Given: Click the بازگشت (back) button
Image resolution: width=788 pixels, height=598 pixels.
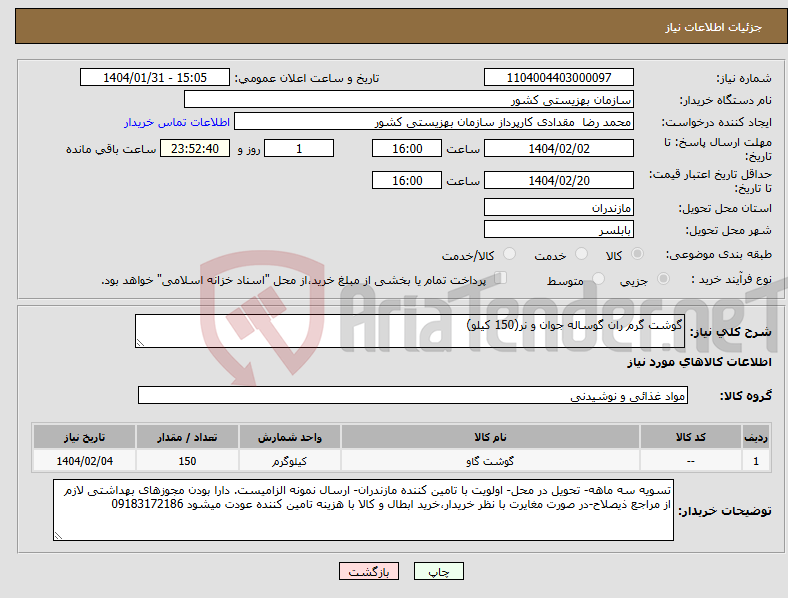Looking at the screenshot, I should click(x=369, y=571).
